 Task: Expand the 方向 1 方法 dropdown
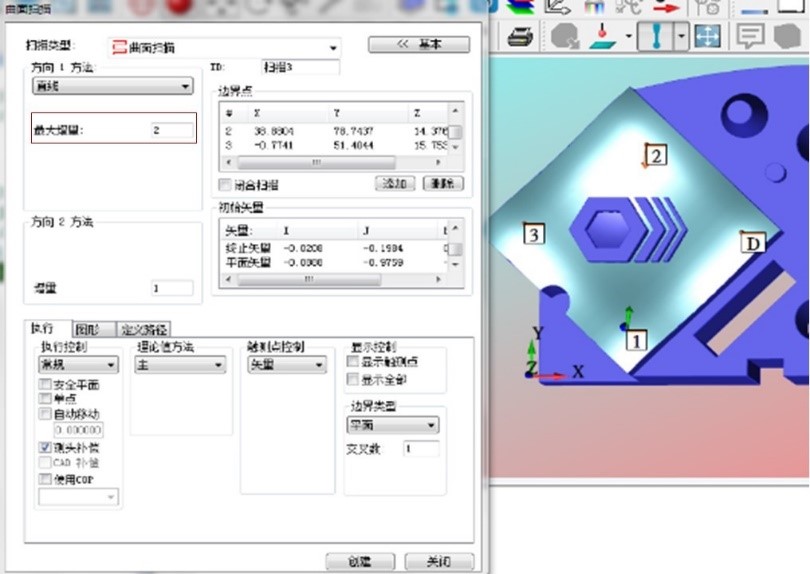(113, 88)
